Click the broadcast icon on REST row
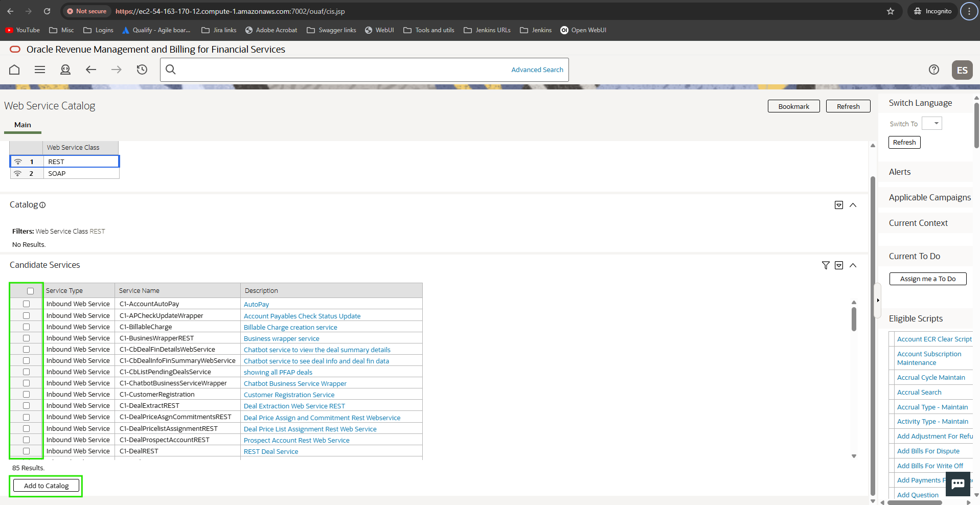Viewport: 980px width, 505px height. click(18, 162)
